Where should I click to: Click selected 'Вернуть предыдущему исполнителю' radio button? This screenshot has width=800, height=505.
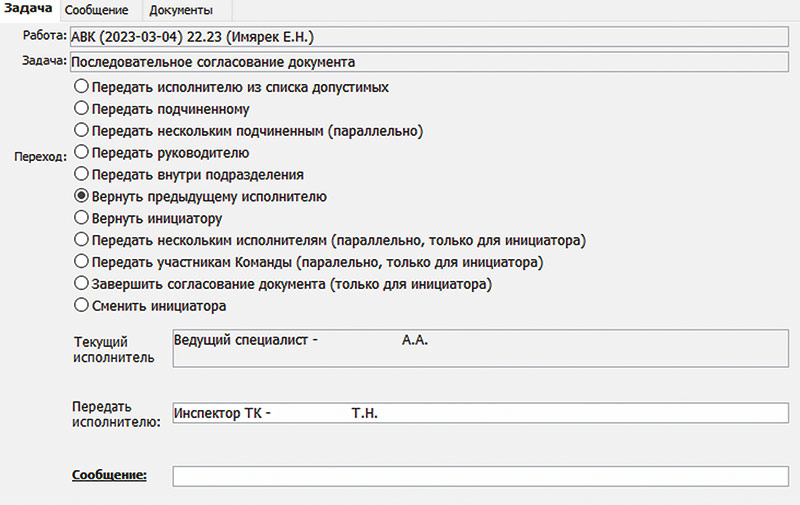(82, 197)
